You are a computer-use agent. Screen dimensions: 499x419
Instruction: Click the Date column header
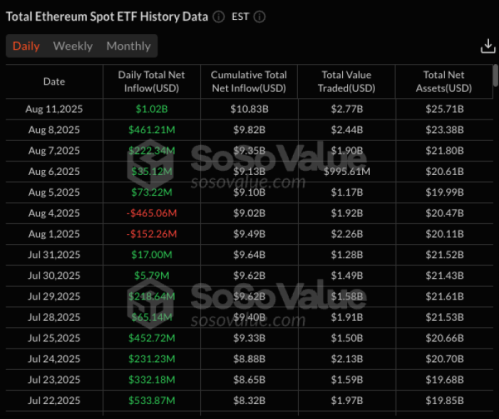pos(54,82)
